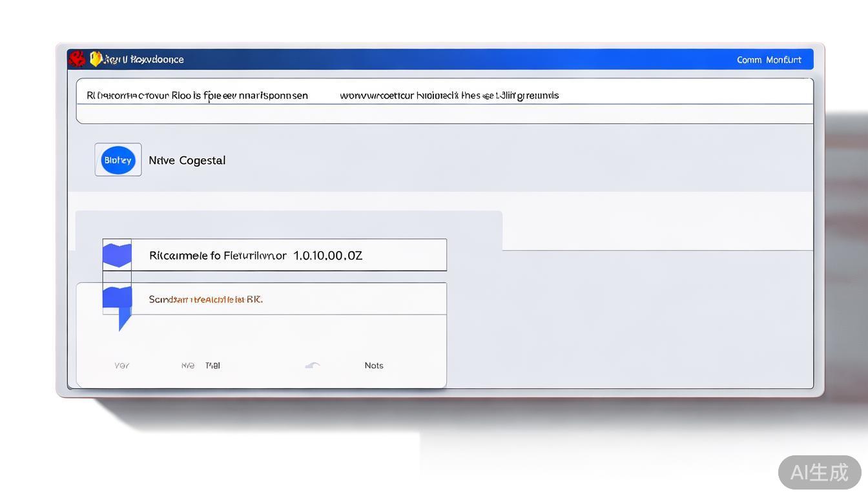Open the Comm Monfurt item in title bar

[769, 59]
